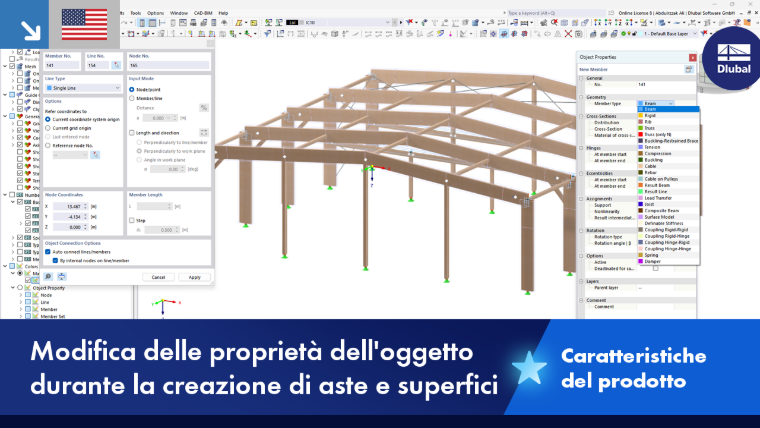This screenshot has width=760, height=428.
Task: Collapse the Geometry section in Object Properties
Action: [x=581, y=97]
